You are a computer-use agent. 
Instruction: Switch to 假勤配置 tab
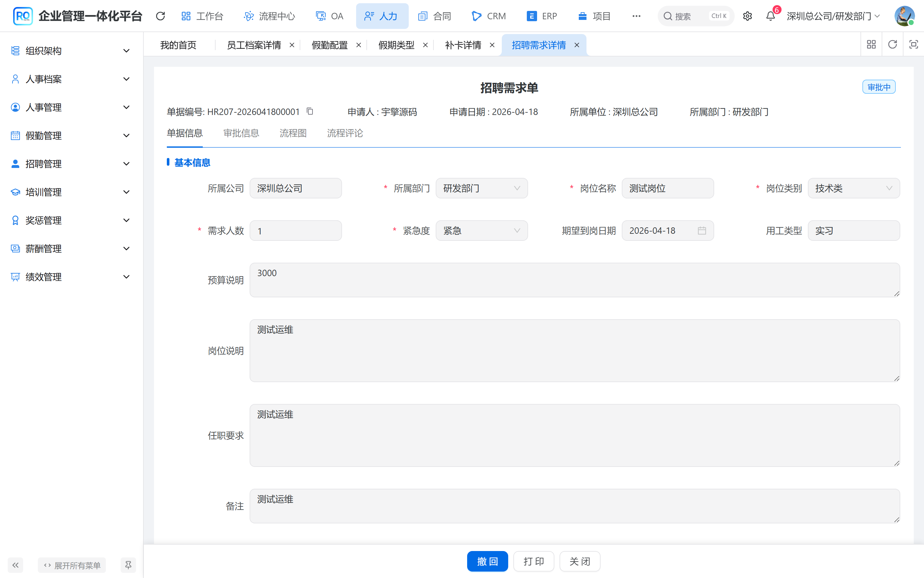click(329, 45)
